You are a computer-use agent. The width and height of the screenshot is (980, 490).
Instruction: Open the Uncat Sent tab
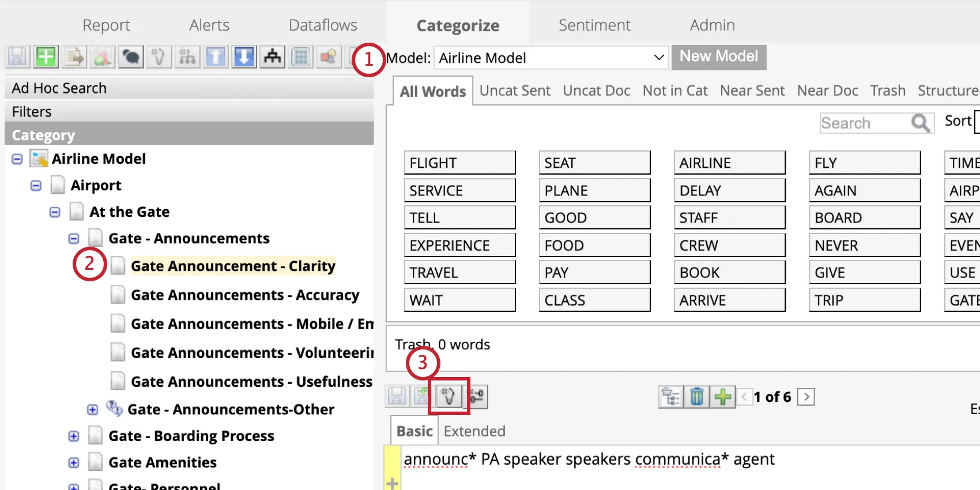515,91
